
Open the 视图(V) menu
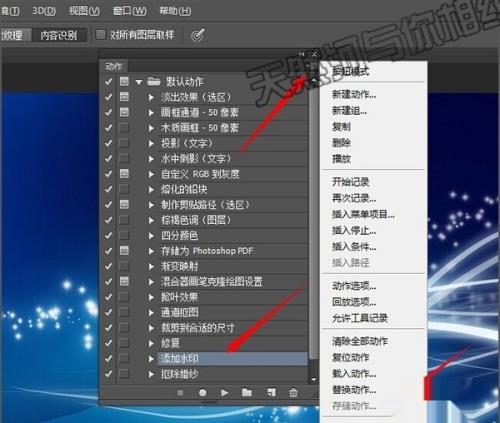pos(84,11)
